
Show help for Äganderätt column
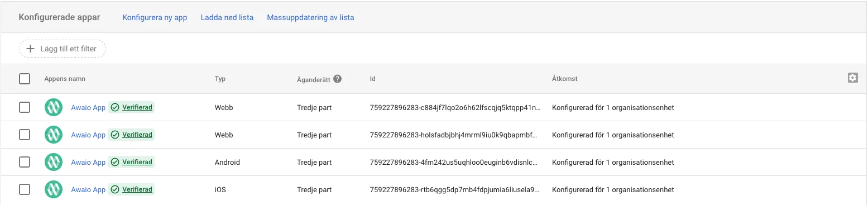[x=337, y=79]
